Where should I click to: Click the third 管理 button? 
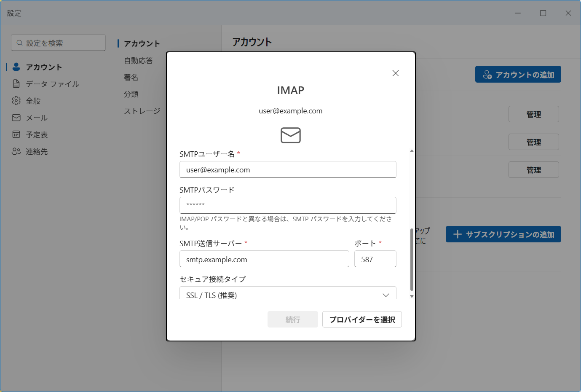point(533,169)
